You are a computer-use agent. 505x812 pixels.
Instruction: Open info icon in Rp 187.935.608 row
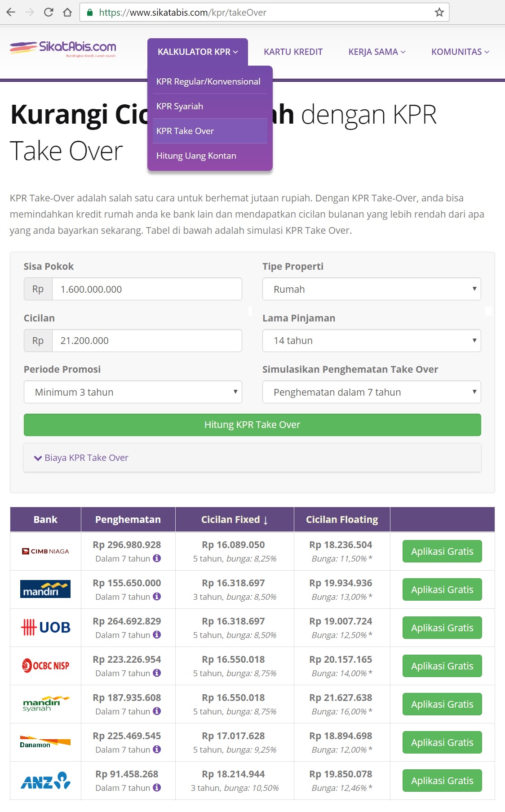point(157,711)
